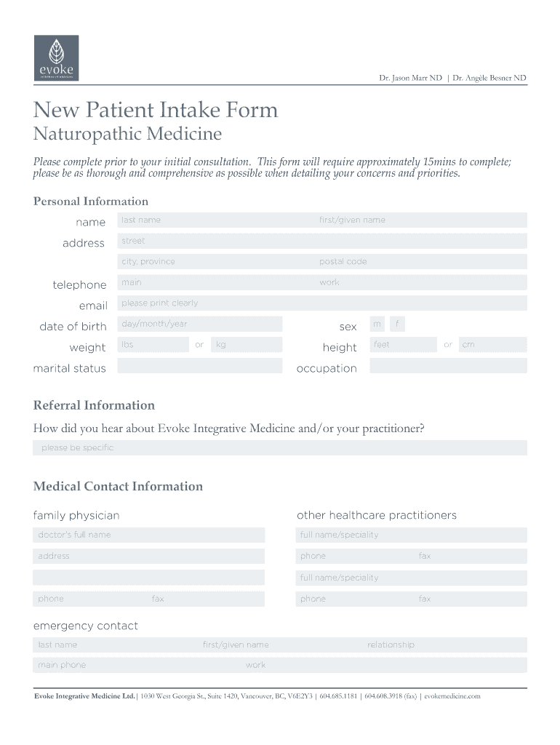The image size is (560, 745).
Task: Click the weight in kg field
Action: (247, 345)
